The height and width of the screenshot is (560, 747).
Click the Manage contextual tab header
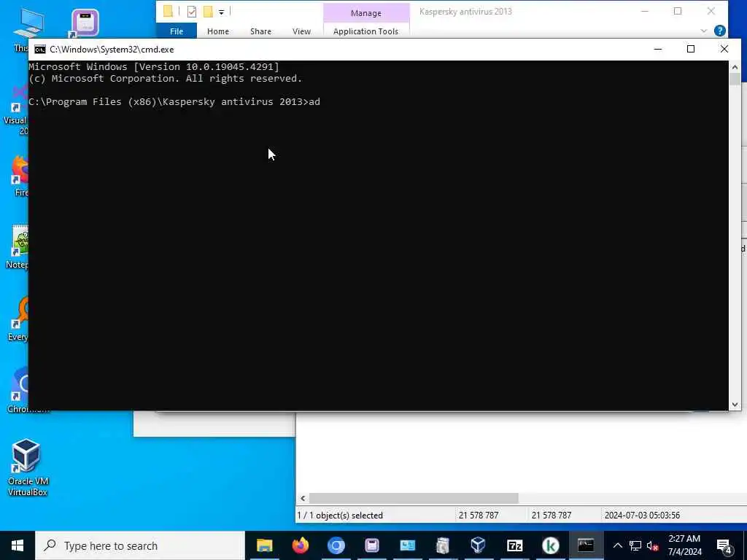(x=366, y=13)
